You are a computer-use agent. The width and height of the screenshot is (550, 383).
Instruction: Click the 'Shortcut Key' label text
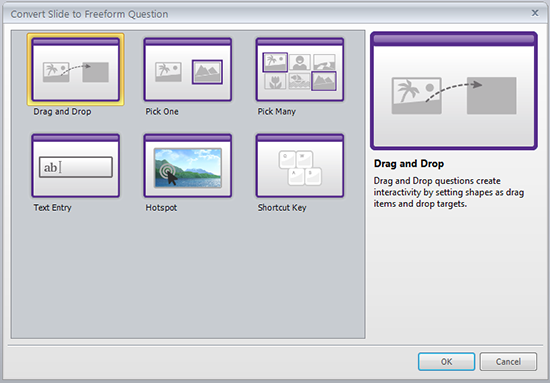pyautogui.click(x=282, y=208)
